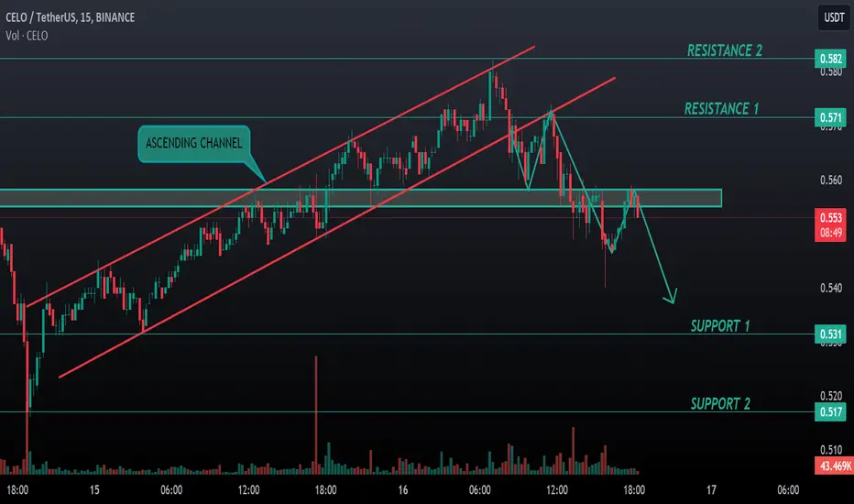Click the 0.520 price axis value

pyautogui.click(x=831, y=396)
